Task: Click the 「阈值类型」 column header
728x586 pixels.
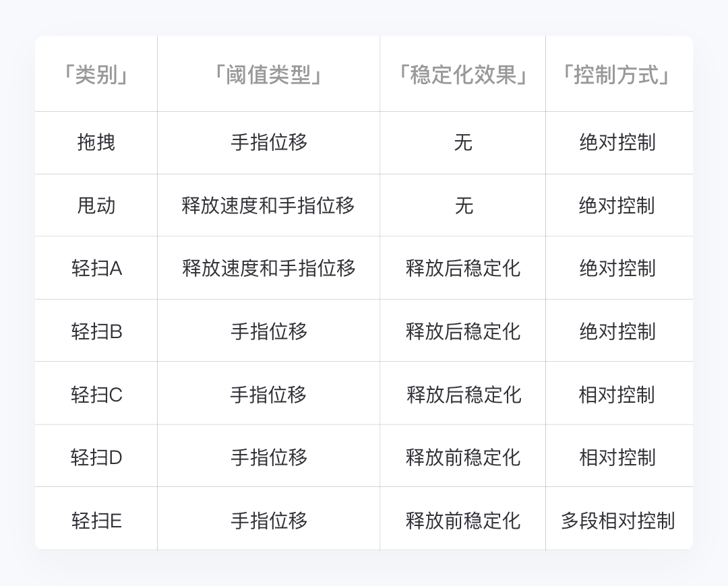Action: tap(268, 75)
